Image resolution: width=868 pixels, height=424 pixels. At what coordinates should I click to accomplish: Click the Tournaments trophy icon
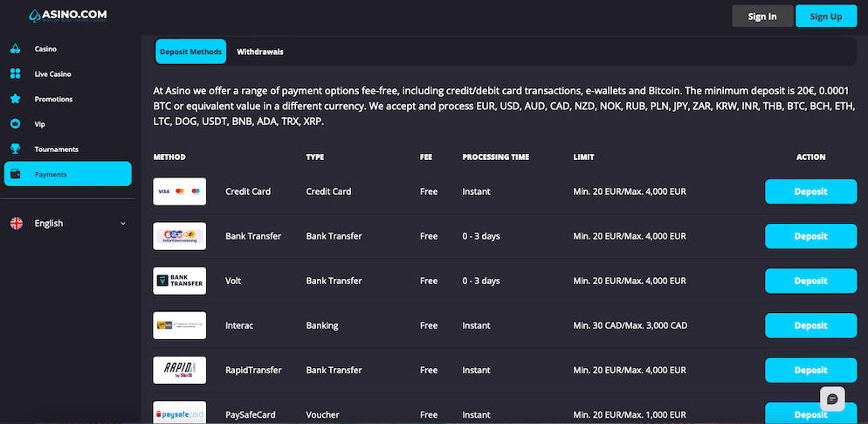pyautogui.click(x=16, y=149)
